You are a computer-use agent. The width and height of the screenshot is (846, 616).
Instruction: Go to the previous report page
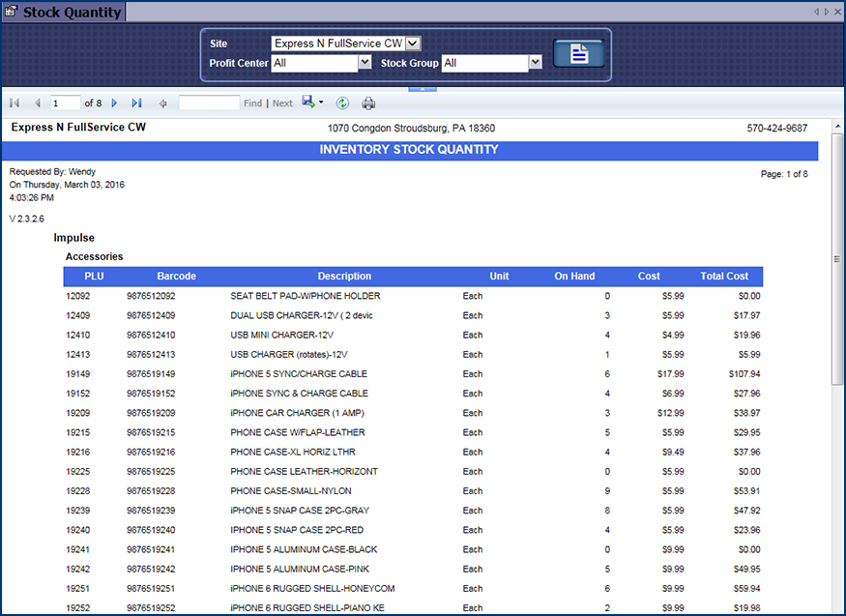point(38,103)
